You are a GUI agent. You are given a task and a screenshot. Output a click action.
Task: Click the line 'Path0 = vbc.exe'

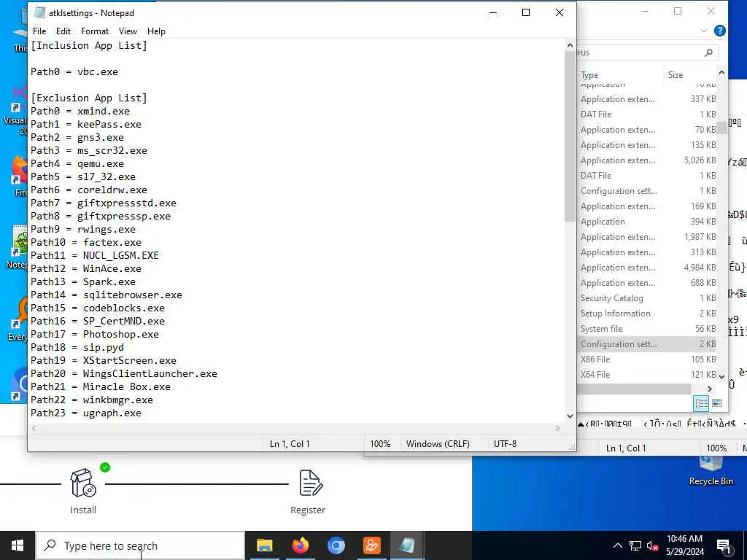pos(74,72)
